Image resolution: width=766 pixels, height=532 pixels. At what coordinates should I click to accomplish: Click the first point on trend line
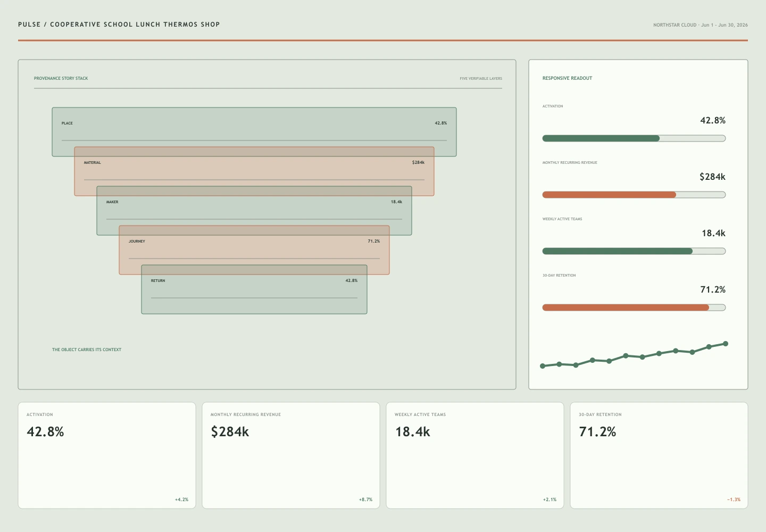pos(543,366)
